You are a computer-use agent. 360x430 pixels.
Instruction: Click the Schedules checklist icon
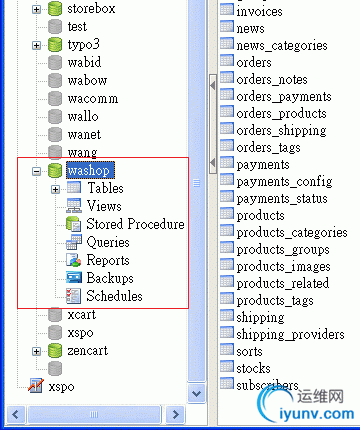(x=74, y=296)
